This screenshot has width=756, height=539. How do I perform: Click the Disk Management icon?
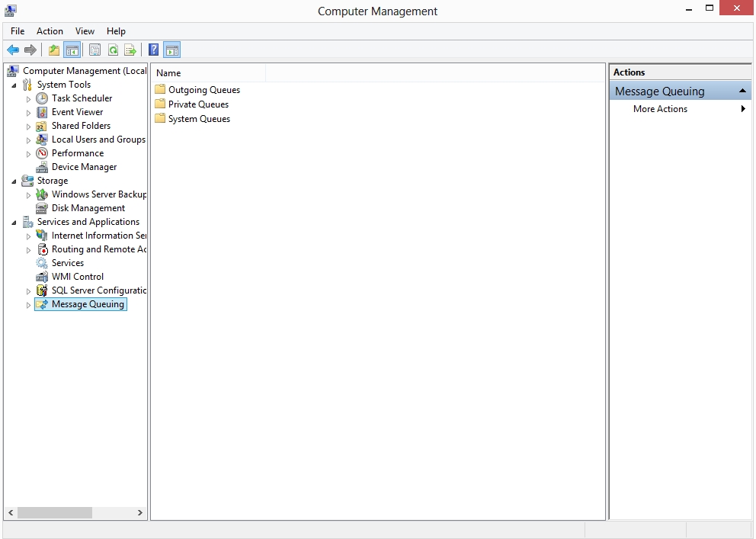[42, 208]
